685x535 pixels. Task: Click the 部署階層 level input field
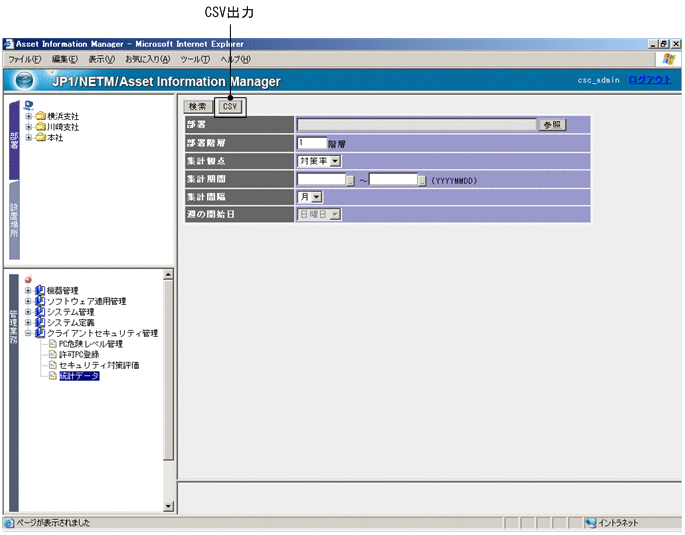tap(312, 143)
